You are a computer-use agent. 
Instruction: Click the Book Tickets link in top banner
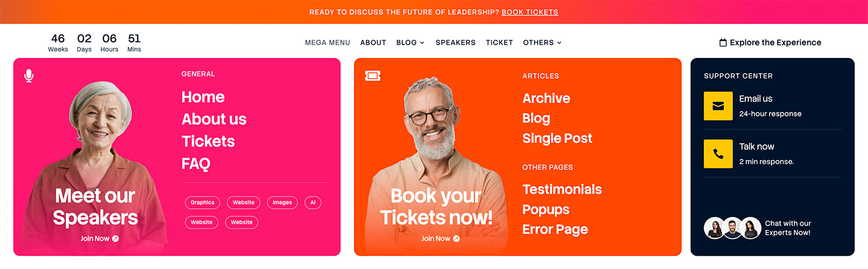530,12
